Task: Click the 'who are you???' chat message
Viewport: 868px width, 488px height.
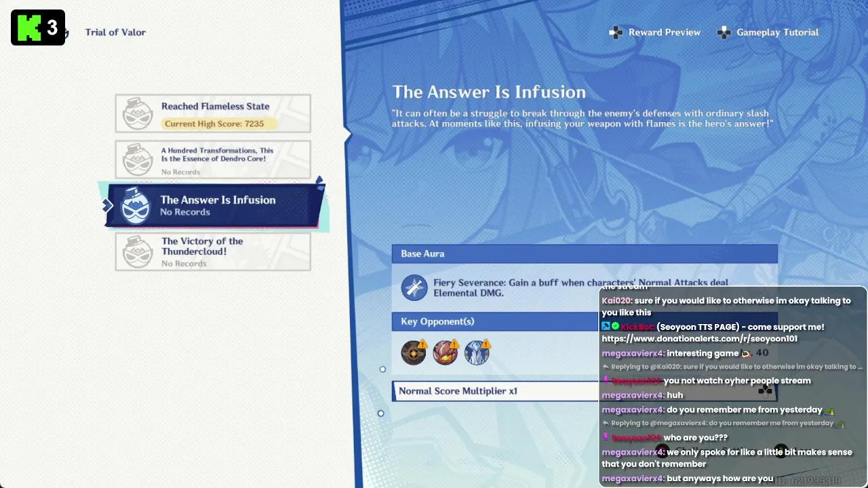Action: (x=696, y=438)
